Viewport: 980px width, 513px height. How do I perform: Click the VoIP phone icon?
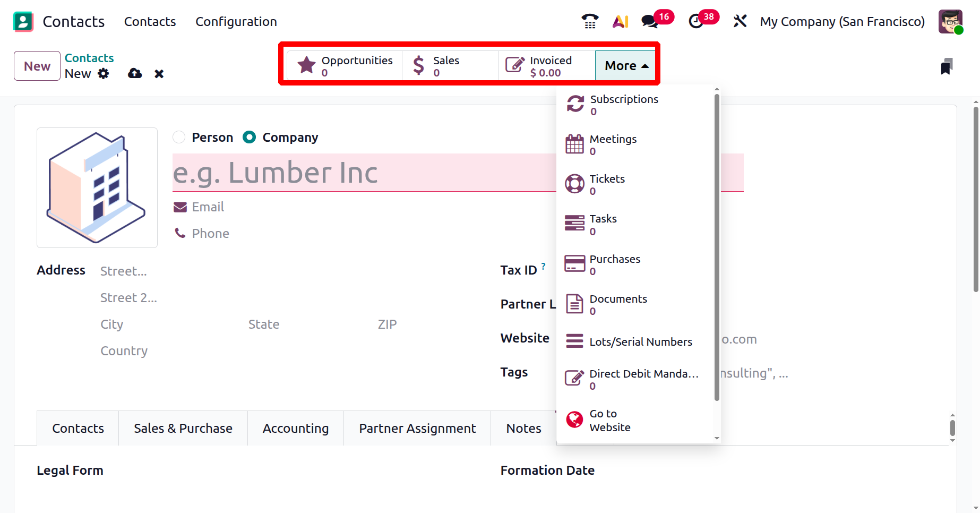click(590, 21)
